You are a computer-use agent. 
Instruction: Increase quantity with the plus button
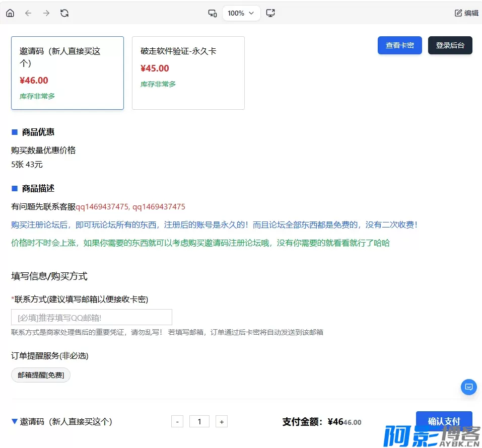click(222, 422)
